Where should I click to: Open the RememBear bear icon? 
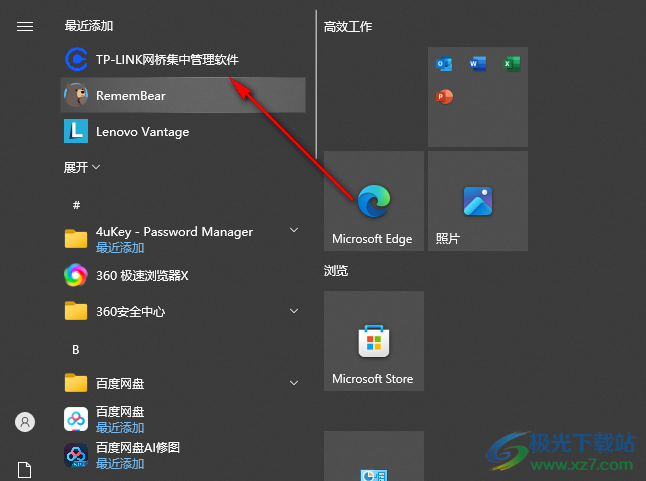[x=76, y=95]
